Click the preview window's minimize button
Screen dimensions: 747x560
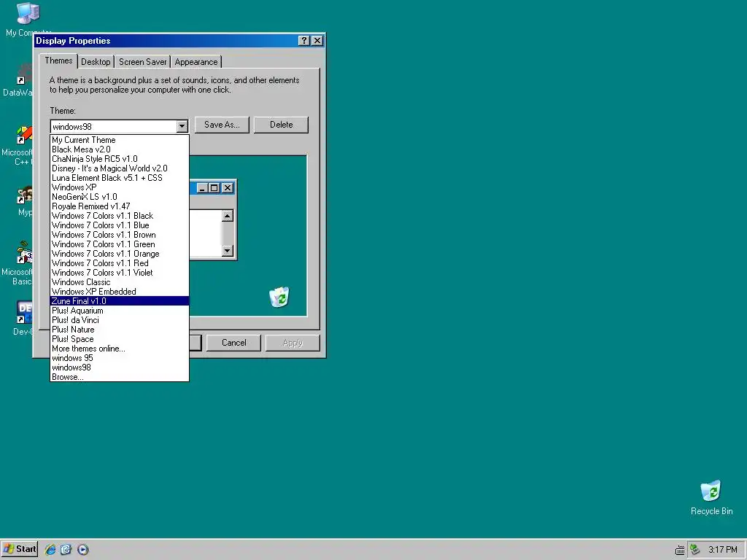[x=202, y=188]
